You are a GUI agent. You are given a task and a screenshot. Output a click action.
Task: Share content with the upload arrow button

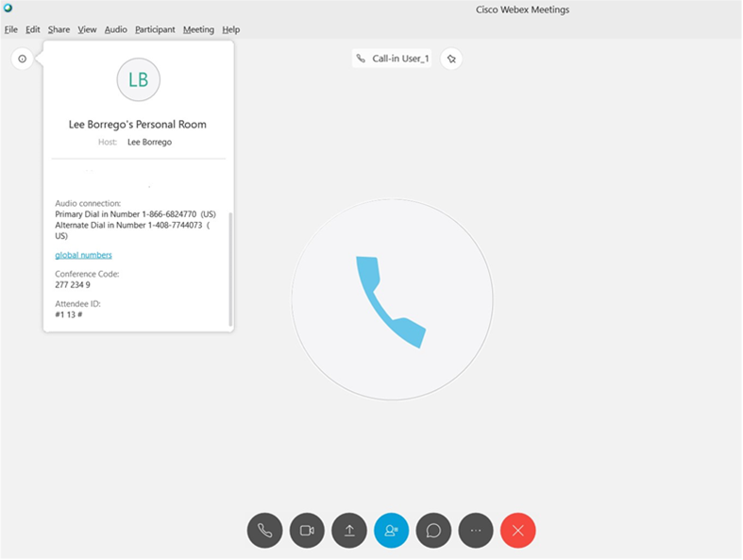click(349, 530)
